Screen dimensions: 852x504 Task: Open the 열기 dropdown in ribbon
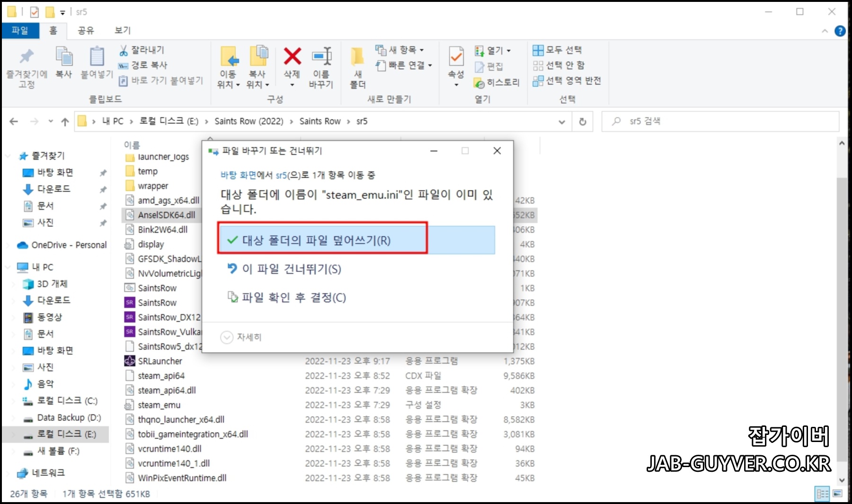[x=493, y=50]
